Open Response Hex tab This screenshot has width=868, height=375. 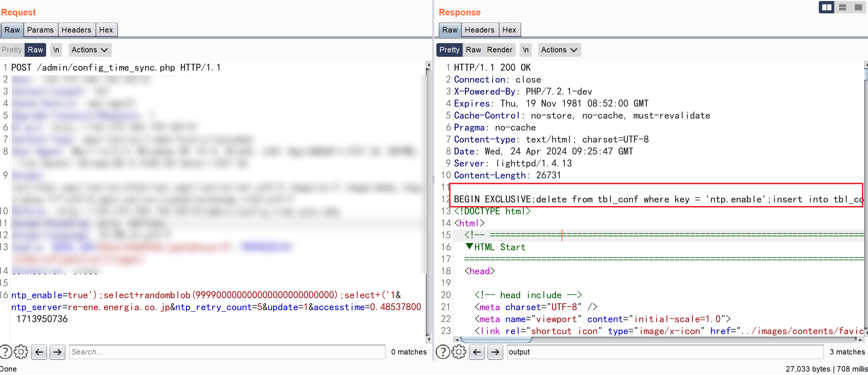[x=509, y=30]
